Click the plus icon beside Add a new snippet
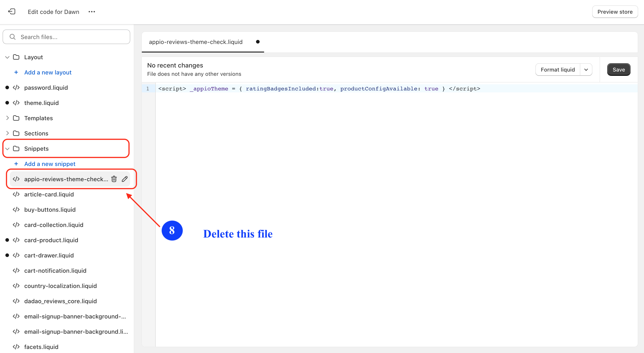Image resolution: width=644 pixels, height=353 pixels. [16, 164]
